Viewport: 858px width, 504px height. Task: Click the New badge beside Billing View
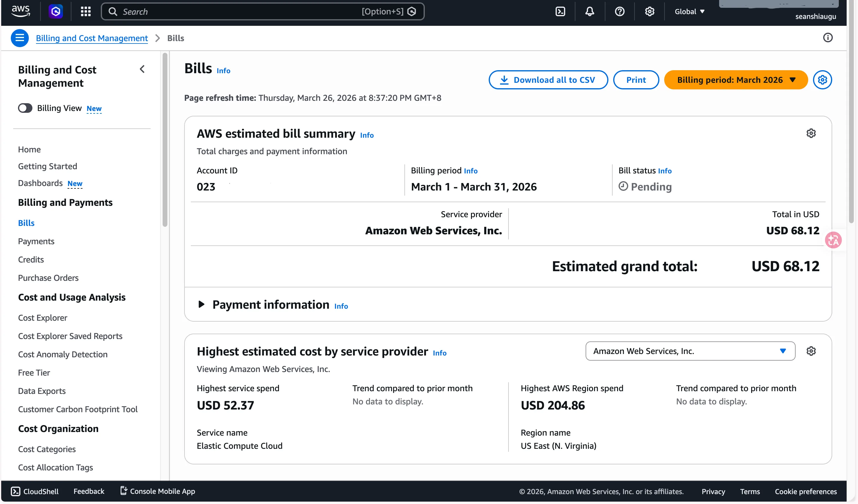click(94, 108)
